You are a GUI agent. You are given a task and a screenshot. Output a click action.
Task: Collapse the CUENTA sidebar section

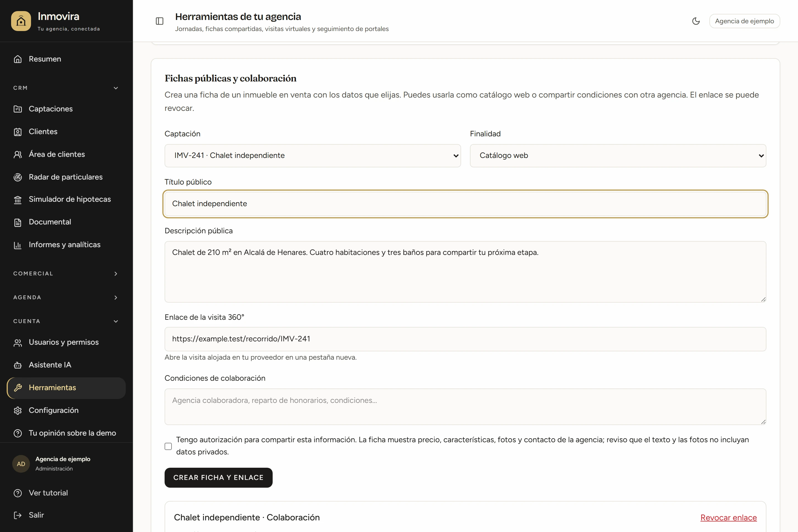tap(66, 321)
